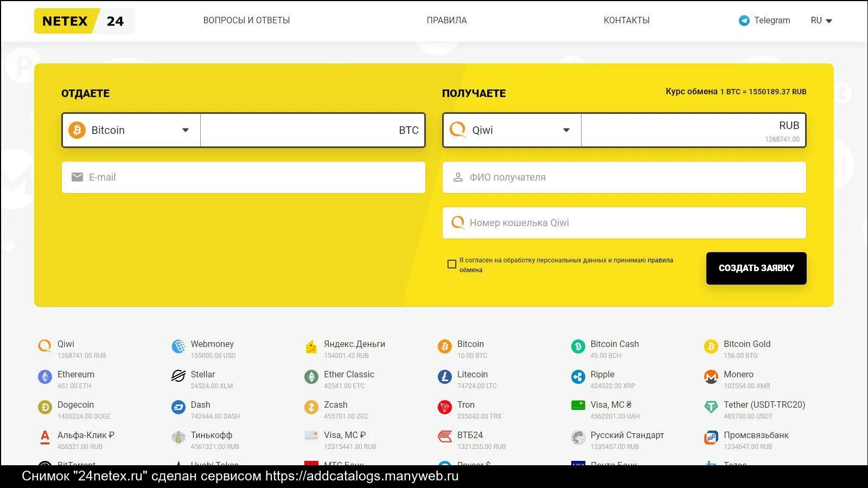The image size is (868, 488).
Task: Click exchange rate text 1 BTC = 1550189.37 RUB
Action: 763,92
